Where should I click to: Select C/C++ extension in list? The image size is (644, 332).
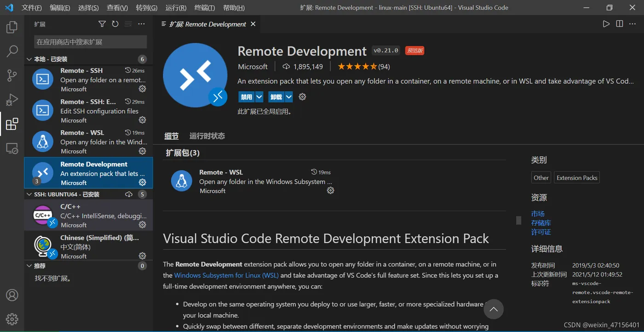tap(88, 216)
